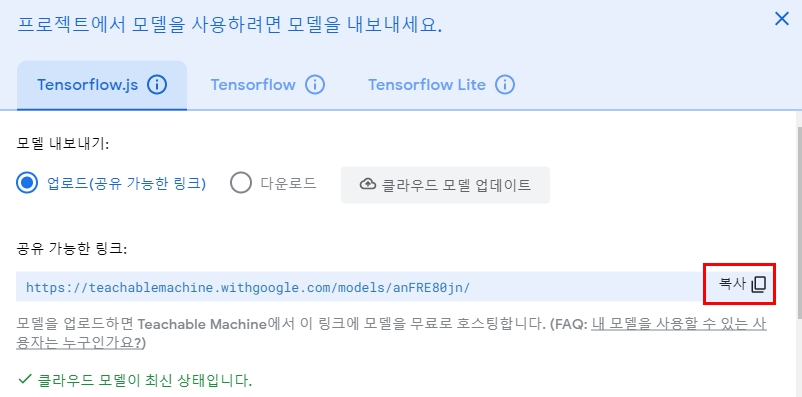Copy the link with the 복사 button
The image size is (802, 397).
[740, 284]
